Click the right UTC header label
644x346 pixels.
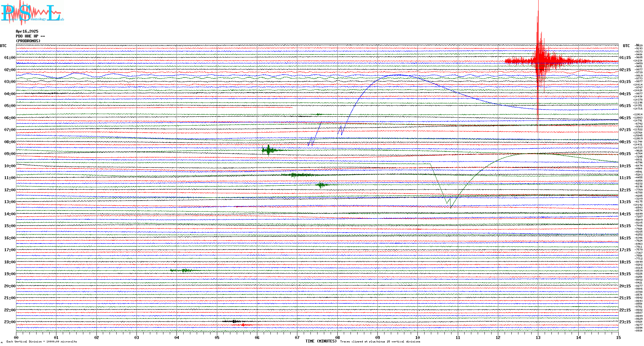point(626,46)
